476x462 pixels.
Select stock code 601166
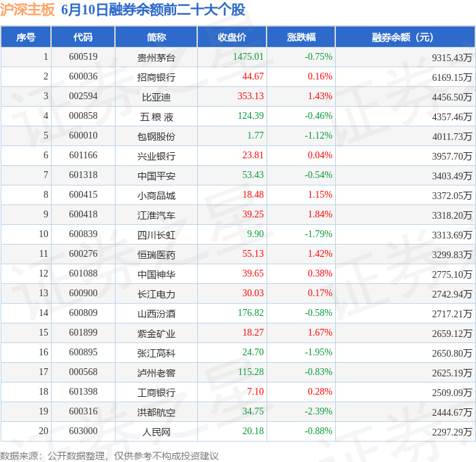83,156
